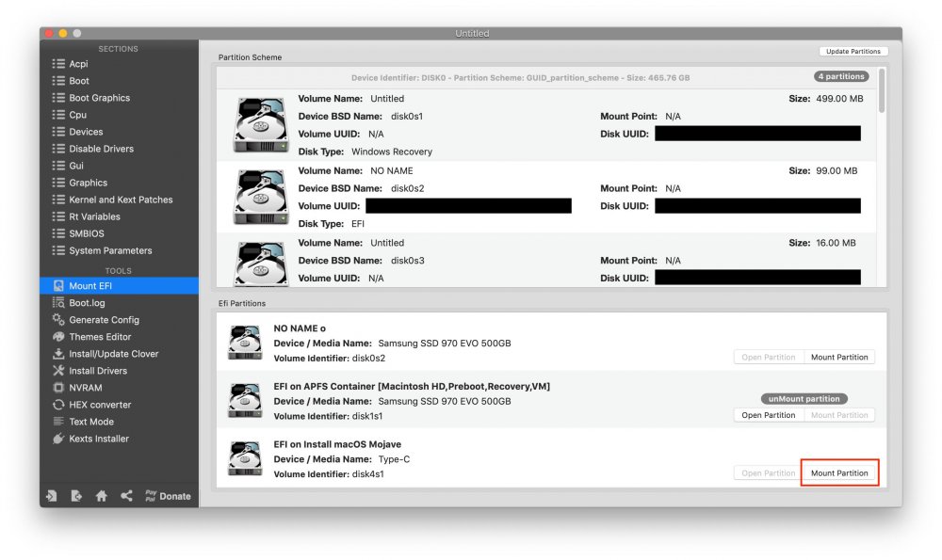The image size is (942, 560).
Task: Click the HEX converter refresh icon
Action: click(58, 405)
